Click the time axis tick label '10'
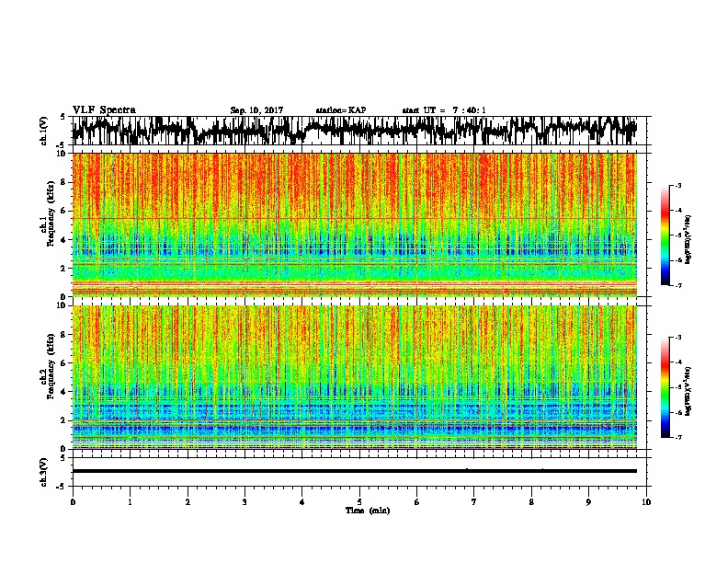This screenshot has height=563, width=728. click(646, 502)
